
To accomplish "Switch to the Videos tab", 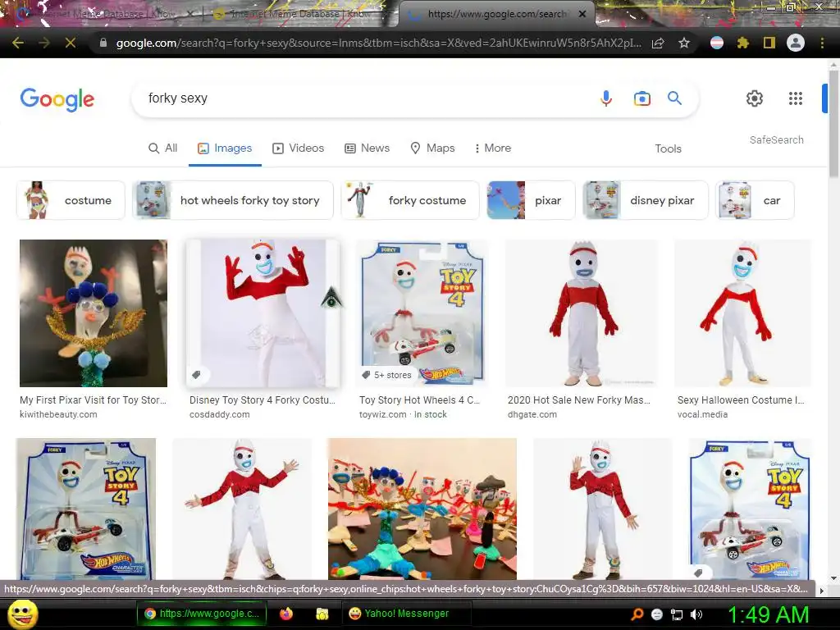I will (x=299, y=148).
